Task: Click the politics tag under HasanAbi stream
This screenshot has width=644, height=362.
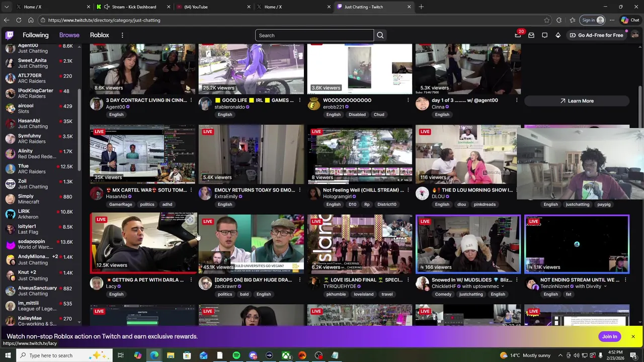Action: 147,205
